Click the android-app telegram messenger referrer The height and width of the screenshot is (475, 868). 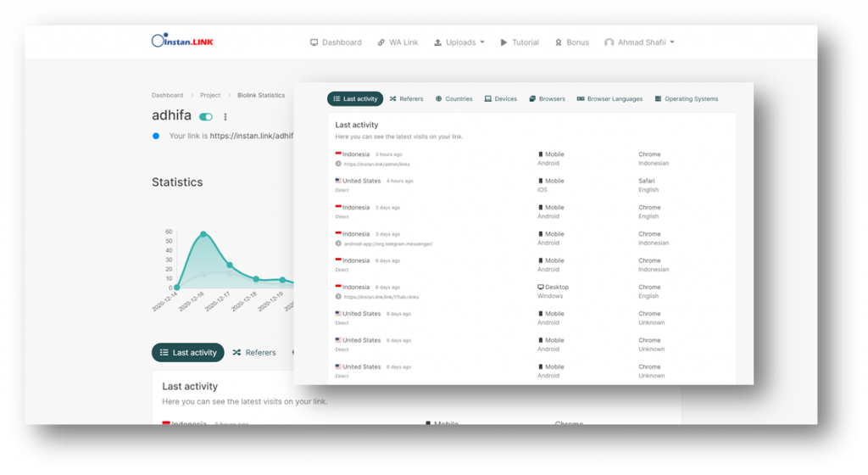pos(388,244)
